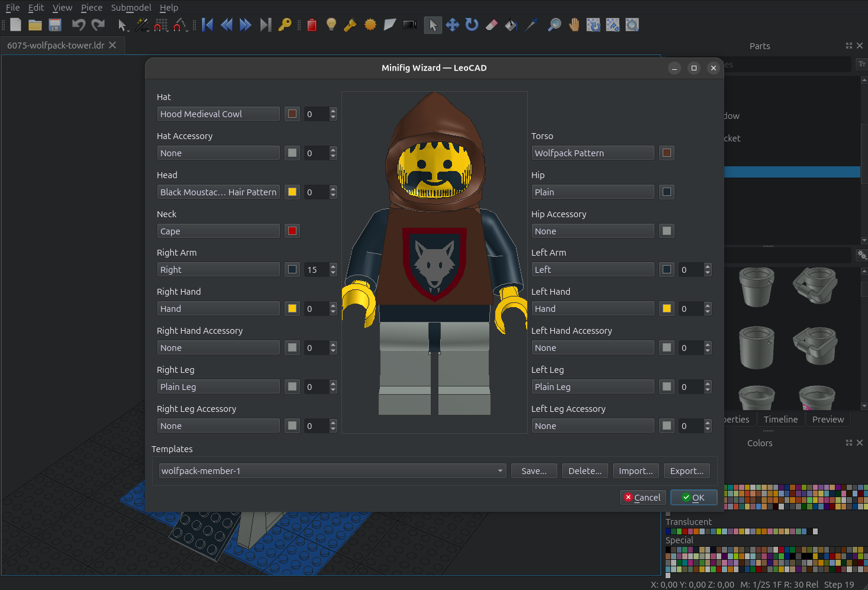868x590 pixels.
Task: Choose the Rotate tool in toolbar
Action: (472, 25)
